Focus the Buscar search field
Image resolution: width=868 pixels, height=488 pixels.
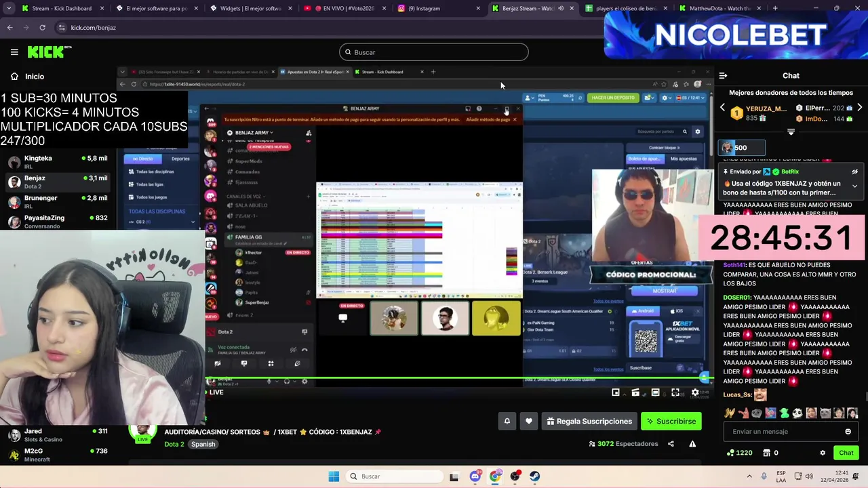pos(433,52)
